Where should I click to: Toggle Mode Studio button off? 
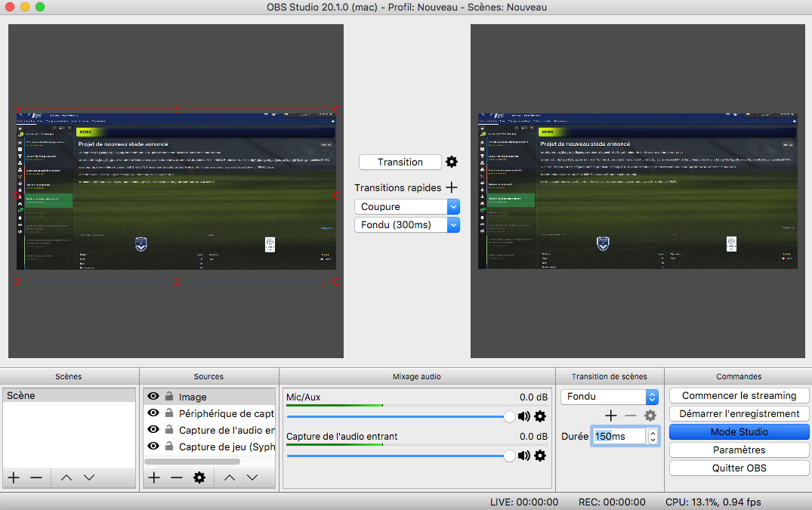[x=739, y=432]
